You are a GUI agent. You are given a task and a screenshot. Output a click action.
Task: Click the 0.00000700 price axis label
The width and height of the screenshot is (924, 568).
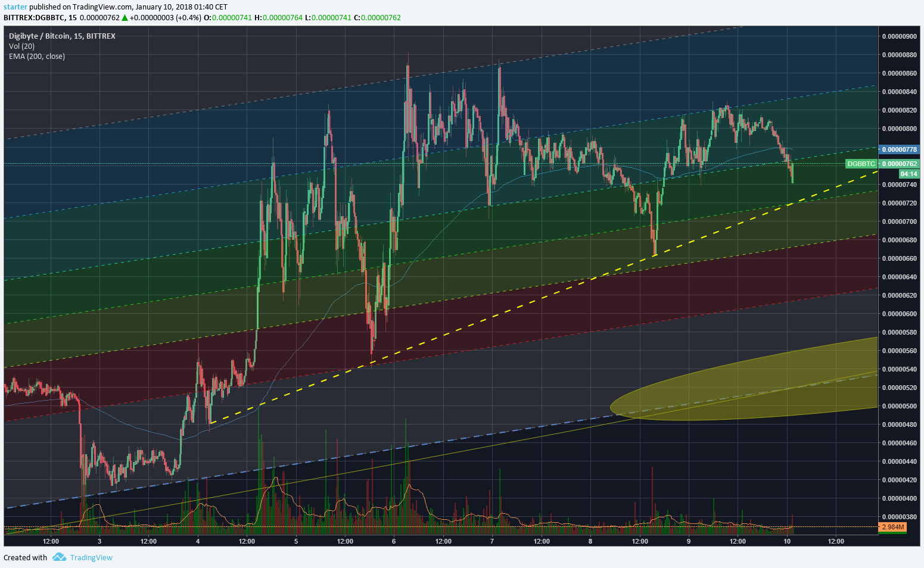[900, 221]
